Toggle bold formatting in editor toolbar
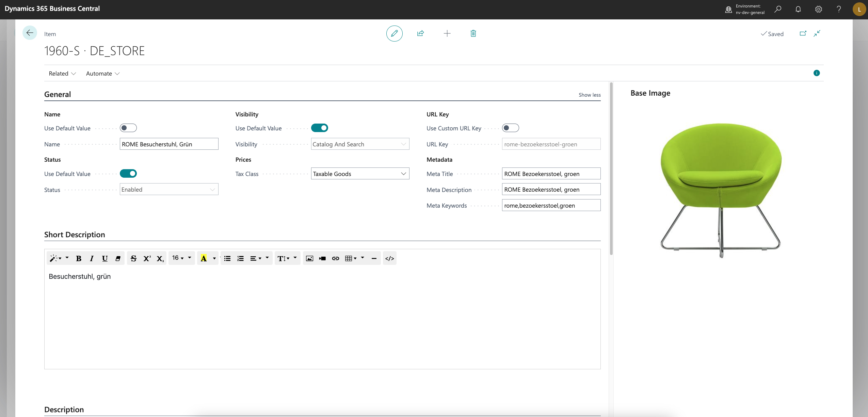Image resolution: width=868 pixels, height=417 pixels. tap(79, 258)
